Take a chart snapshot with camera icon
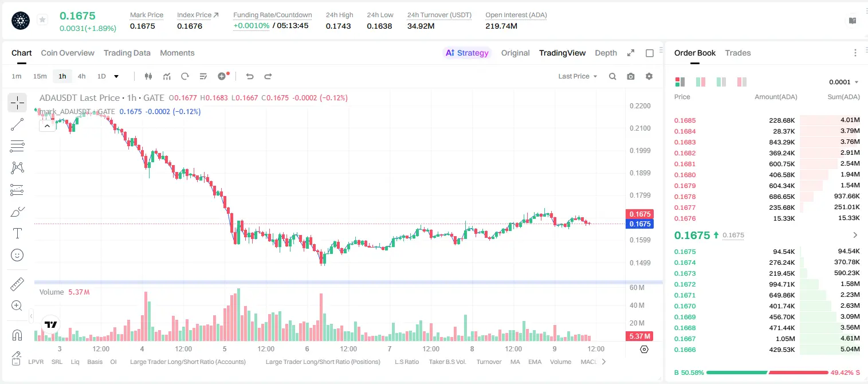 631,76
